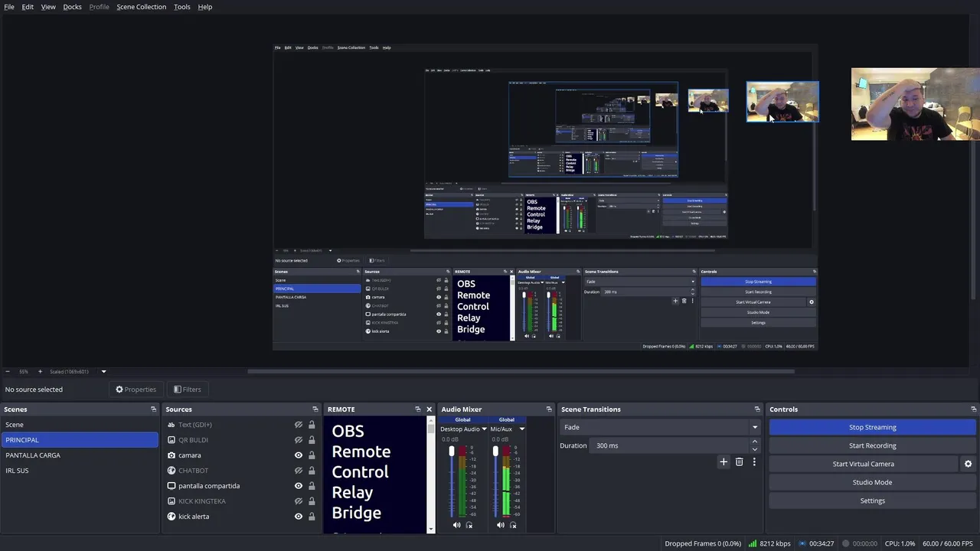Image resolution: width=980 pixels, height=551 pixels.
Task: Close the REMOTE dock panel
Action: pos(429,409)
